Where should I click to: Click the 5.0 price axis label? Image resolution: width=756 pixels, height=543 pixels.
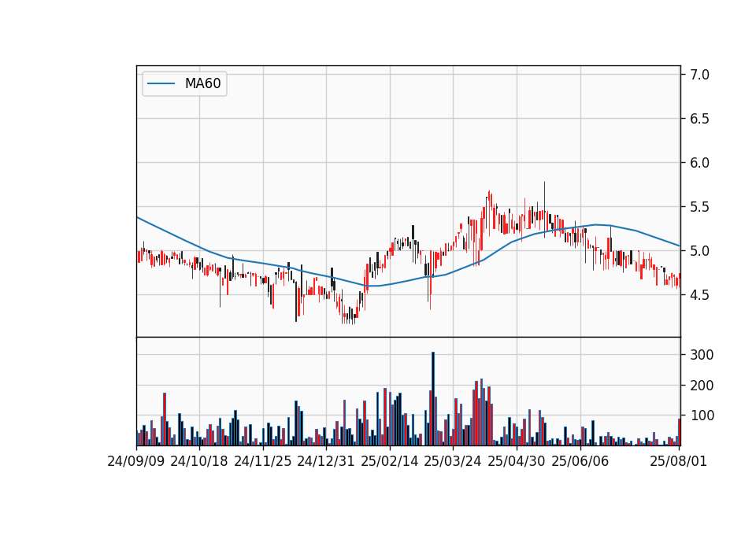[699, 251]
